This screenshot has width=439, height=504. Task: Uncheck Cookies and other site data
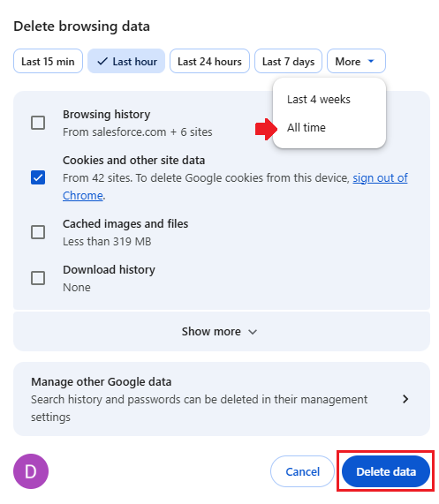point(38,177)
